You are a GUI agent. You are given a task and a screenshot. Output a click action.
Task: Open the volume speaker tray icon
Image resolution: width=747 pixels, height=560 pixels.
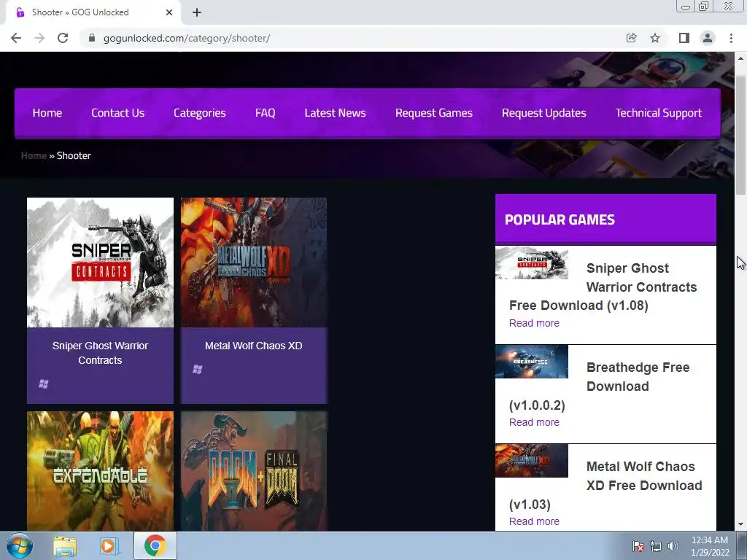[x=673, y=546]
